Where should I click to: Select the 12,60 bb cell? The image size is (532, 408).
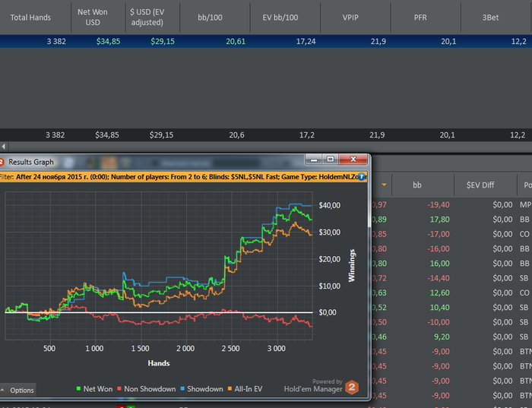pos(440,293)
